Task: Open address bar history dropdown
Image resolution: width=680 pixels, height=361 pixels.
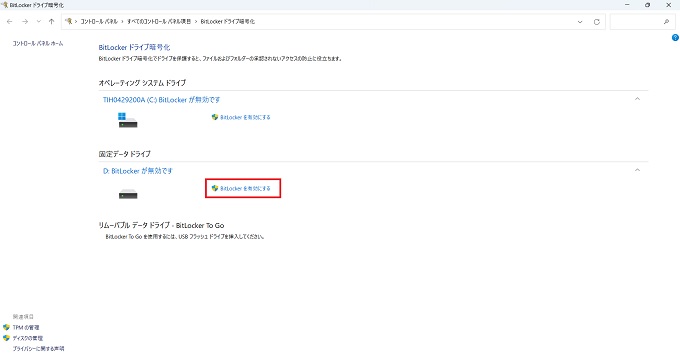Action: point(580,22)
